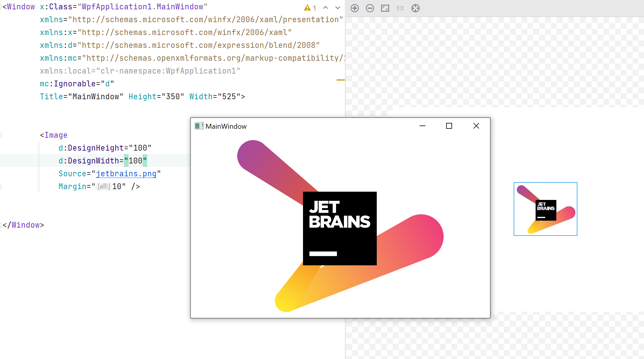Viewport: 644px width, 359px height.
Task: Click the opening Image tag name
Action: pyautogui.click(x=56, y=135)
